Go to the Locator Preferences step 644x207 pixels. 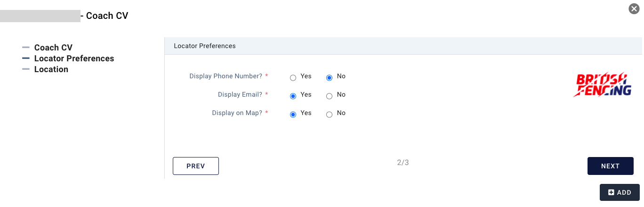click(x=74, y=58)
